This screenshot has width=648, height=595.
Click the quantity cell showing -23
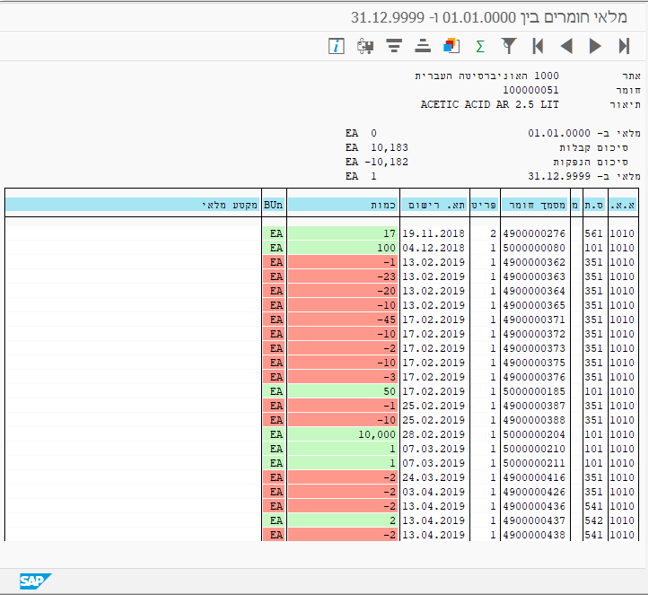click(343, 276)
